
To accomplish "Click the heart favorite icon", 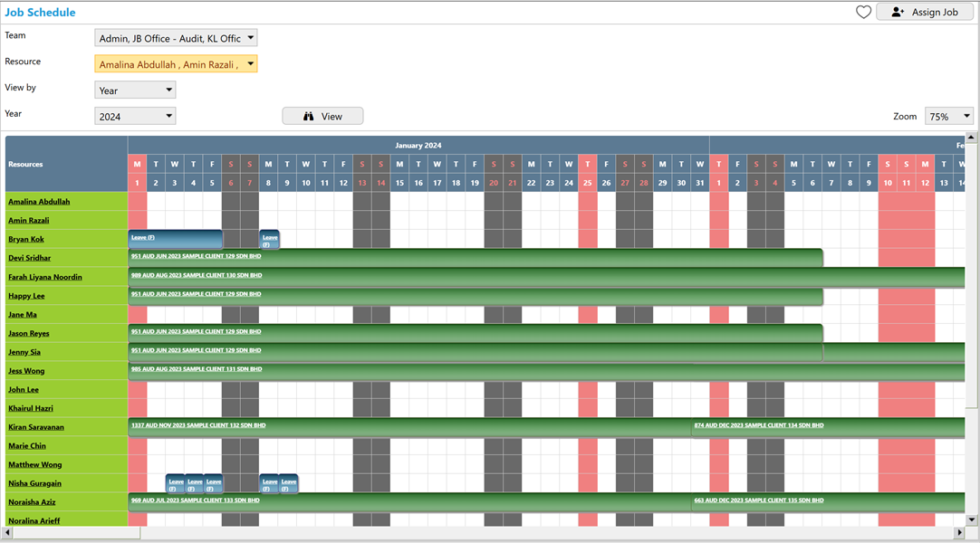I will click(x=863, y=12).
